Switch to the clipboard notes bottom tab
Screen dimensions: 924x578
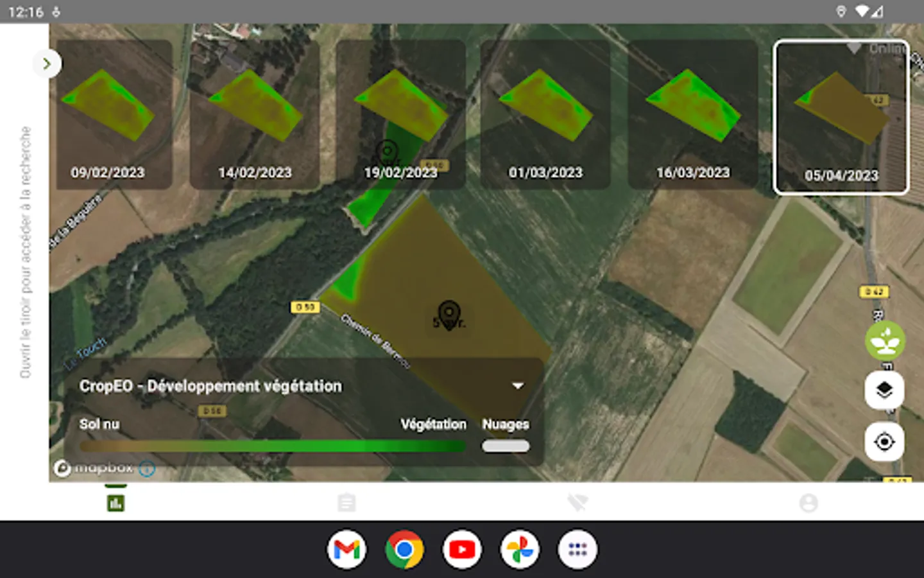coord(346,503)
